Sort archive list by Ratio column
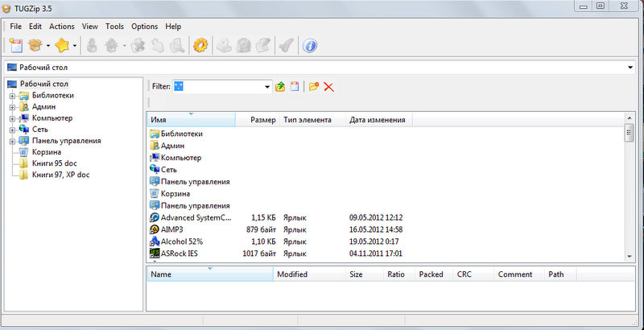The width and height of the screenshot is (644, 330). pos(399,274)
